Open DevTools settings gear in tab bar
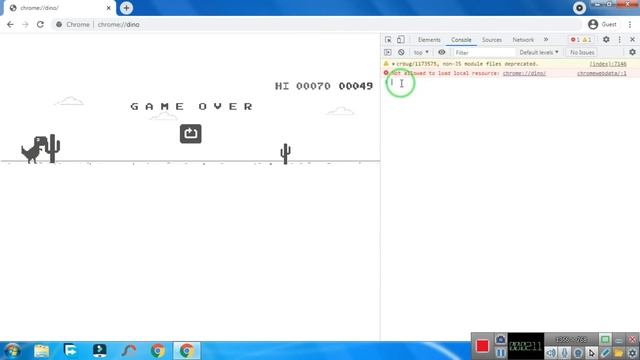This screenshot has width=640, height=360. 606,40
